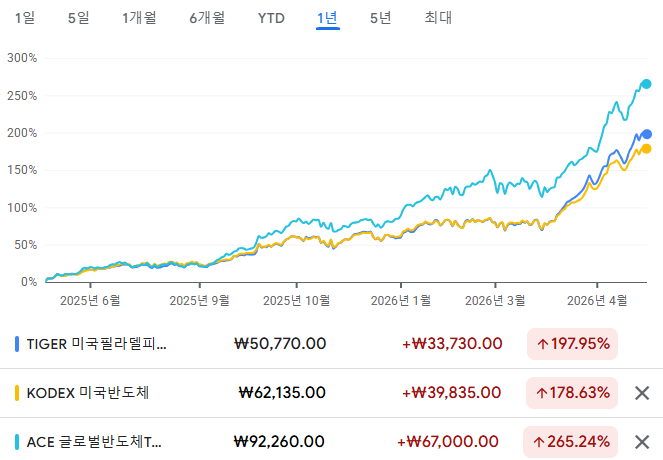Click cyan color marker beside ACE
This screenshot has width=663, height=460.
[17, 442]
